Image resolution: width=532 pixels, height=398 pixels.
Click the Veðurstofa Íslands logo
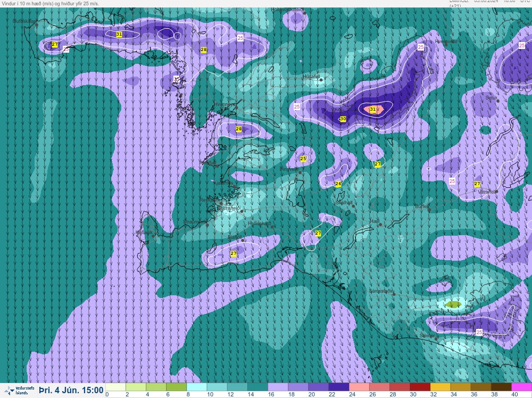pos(19,390)
